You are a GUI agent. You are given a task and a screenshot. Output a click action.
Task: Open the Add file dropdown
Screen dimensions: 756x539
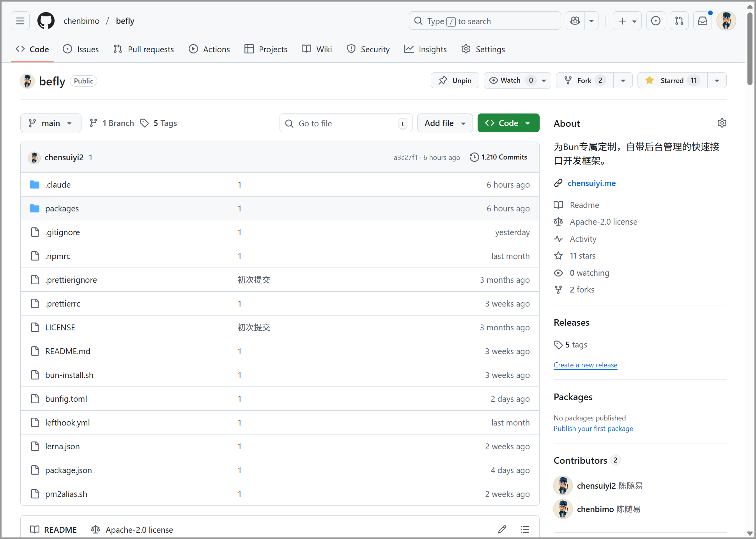click(445, 123)
